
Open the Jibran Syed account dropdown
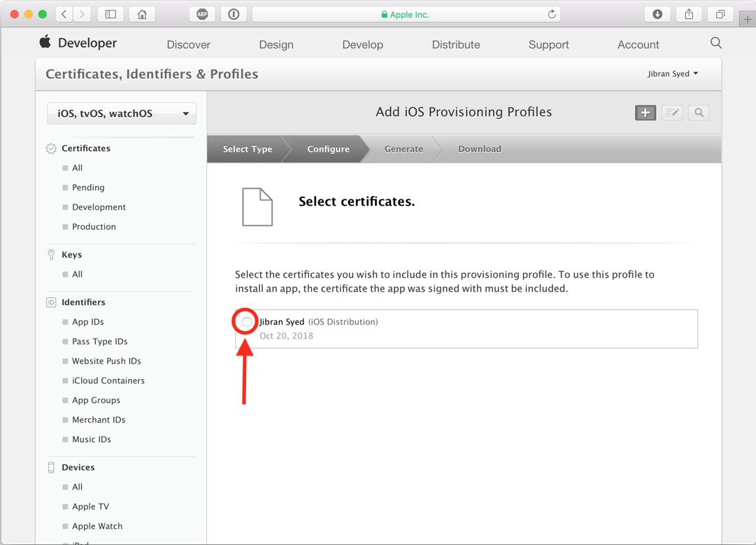tap(673, 73)
